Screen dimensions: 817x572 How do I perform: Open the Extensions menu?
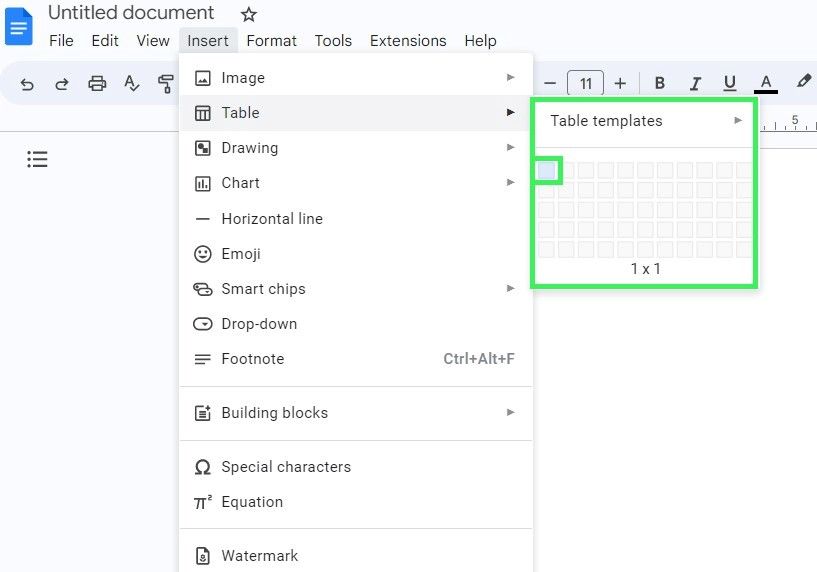tap(408, 41)
